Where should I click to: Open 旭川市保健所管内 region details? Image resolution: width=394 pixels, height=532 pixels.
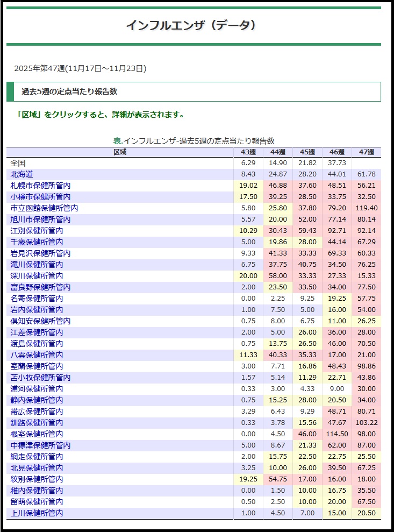(40, 219)
